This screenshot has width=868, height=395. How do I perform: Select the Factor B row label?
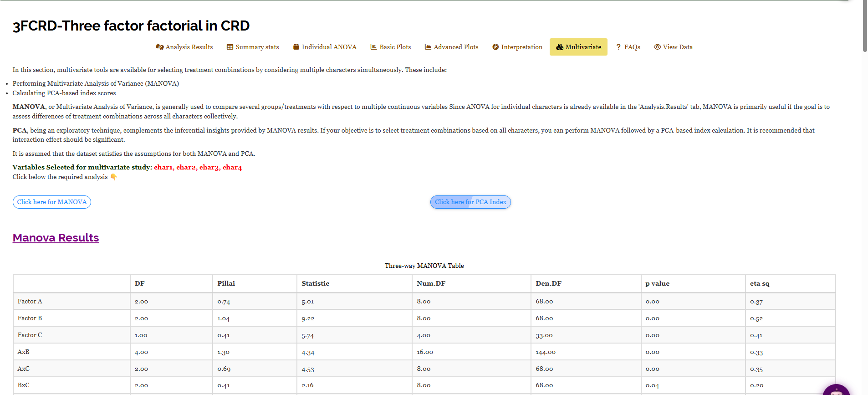click(30, 318)
